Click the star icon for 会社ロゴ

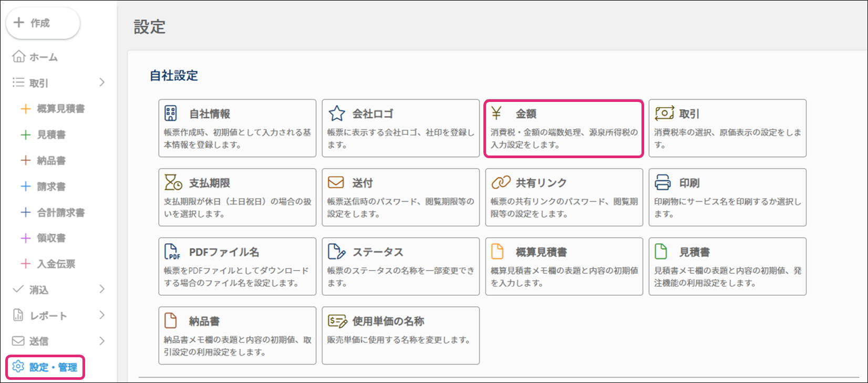(336, 113)
